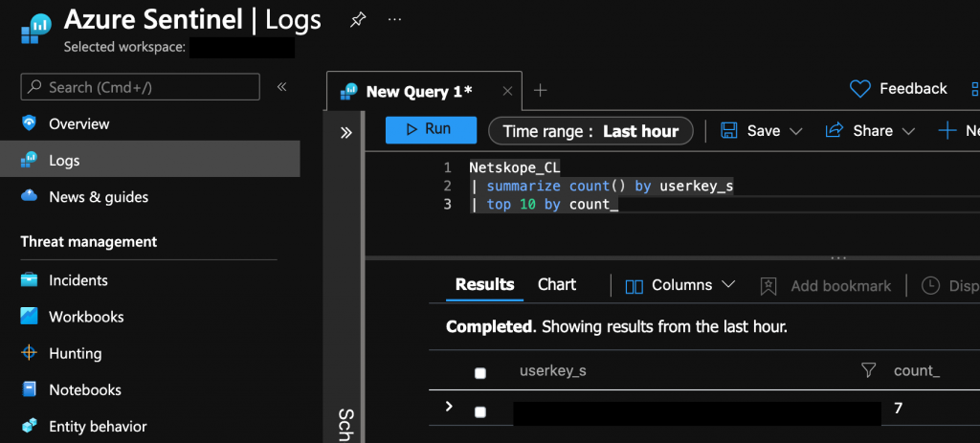Click the pane splitter handle dots
Viewport: 980px width, 443px height.
[x=838, y=257]
